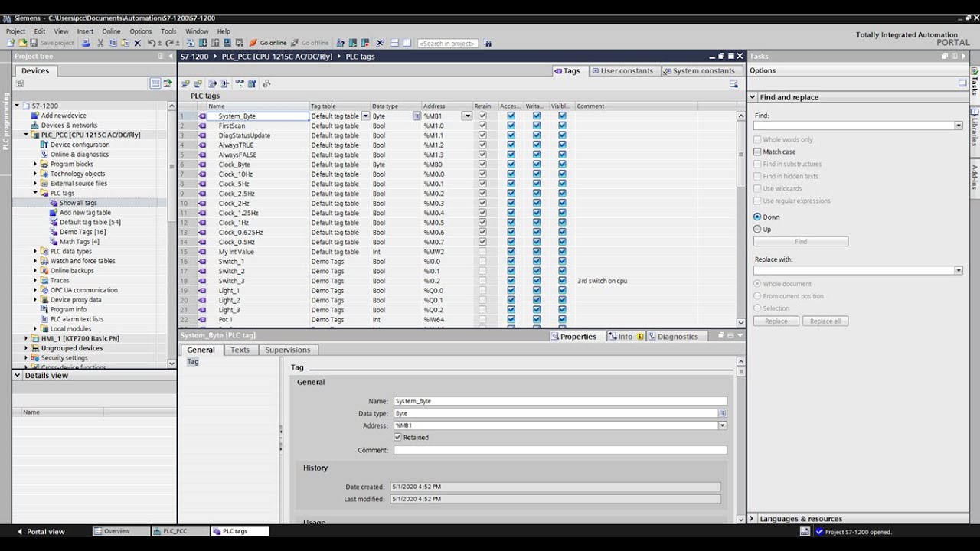Image resolution: width=980 pixels, height=551 pixels.
Task: Toggle Writable checkbox for Clock_Byte row
Action: [x=536, y=165]
